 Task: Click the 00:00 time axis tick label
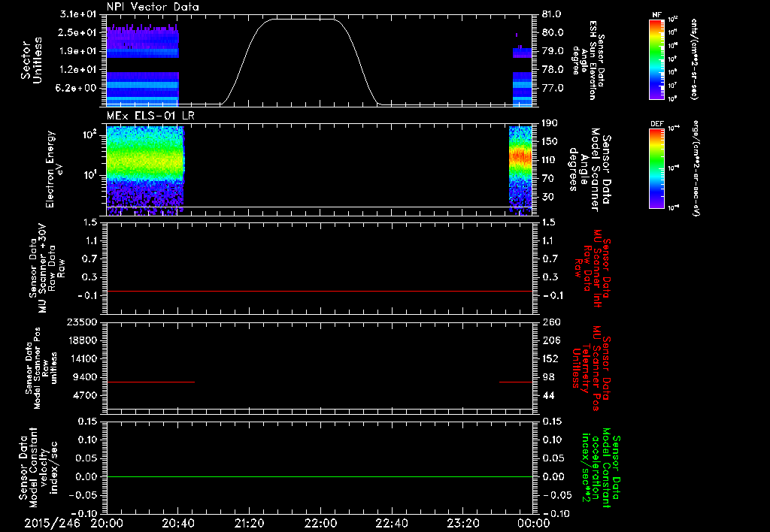(533, 523)
